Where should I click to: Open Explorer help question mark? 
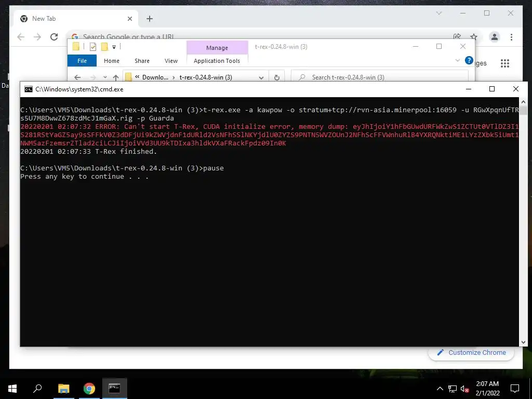pyautogui.click(x=469, y=60)
